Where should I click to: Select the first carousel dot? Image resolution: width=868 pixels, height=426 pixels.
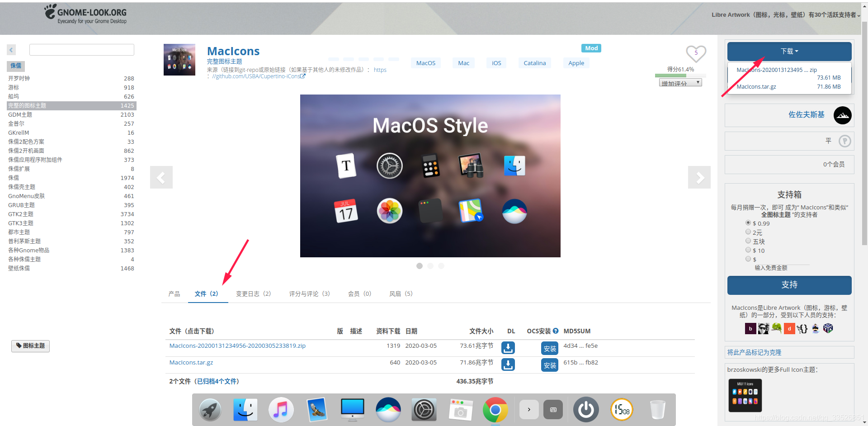click(420, 266)
